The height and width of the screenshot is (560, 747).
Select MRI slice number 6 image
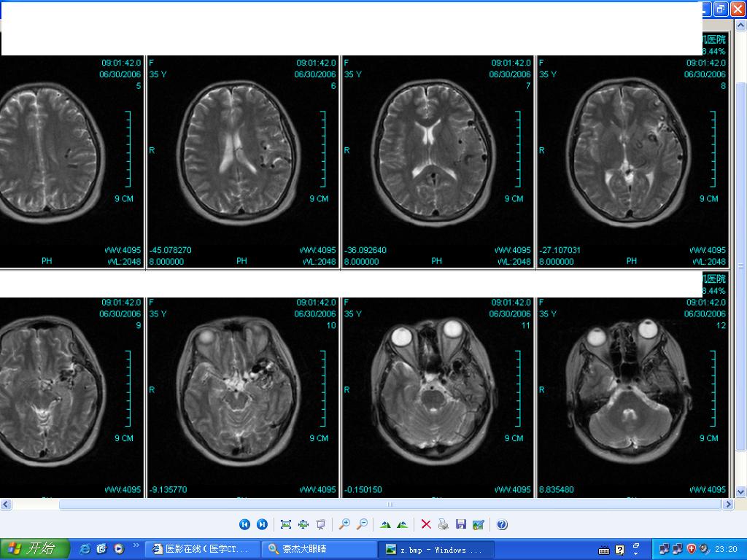pos(242,162)
